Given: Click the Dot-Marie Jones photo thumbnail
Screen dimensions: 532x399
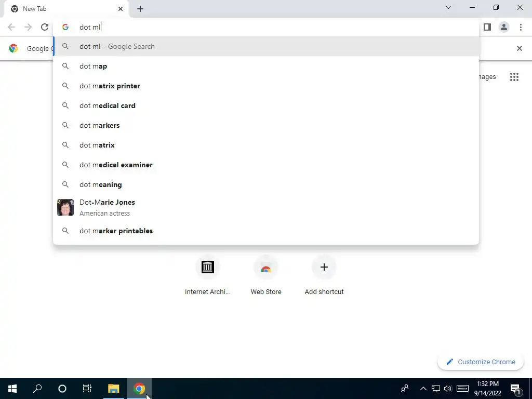Looking at the screenshot, I should [65, 207].
